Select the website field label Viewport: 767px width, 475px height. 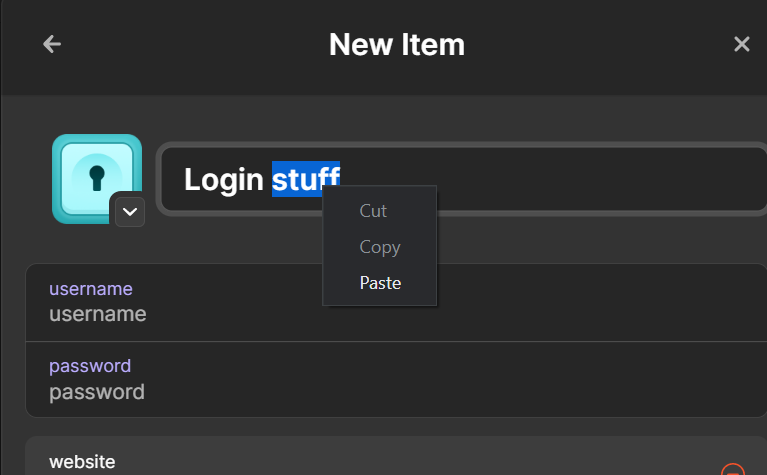(82, 461)
